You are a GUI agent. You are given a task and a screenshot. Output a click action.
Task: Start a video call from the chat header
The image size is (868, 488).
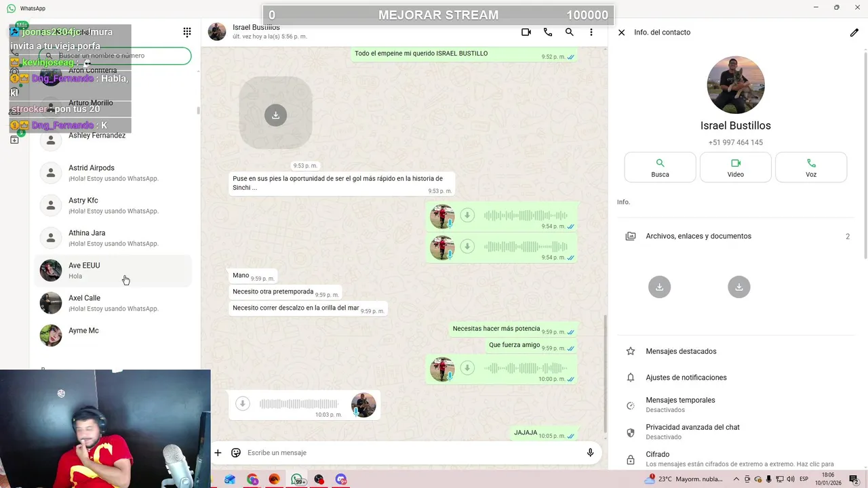tap(526, 32)
